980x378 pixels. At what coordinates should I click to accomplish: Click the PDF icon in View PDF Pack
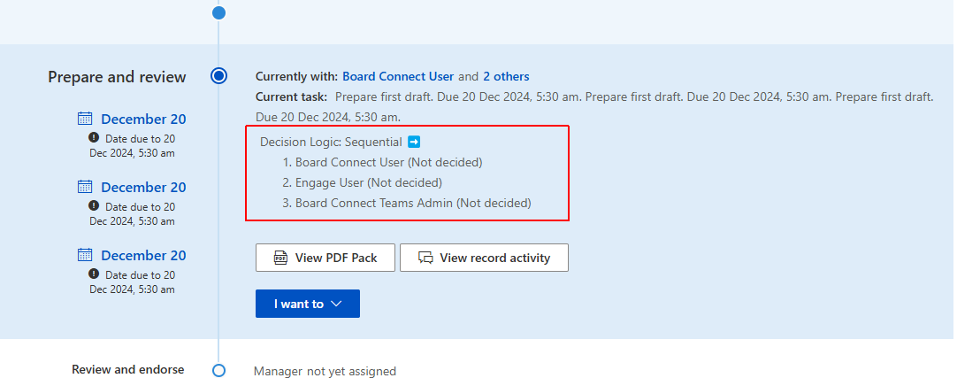click(280, 258)
